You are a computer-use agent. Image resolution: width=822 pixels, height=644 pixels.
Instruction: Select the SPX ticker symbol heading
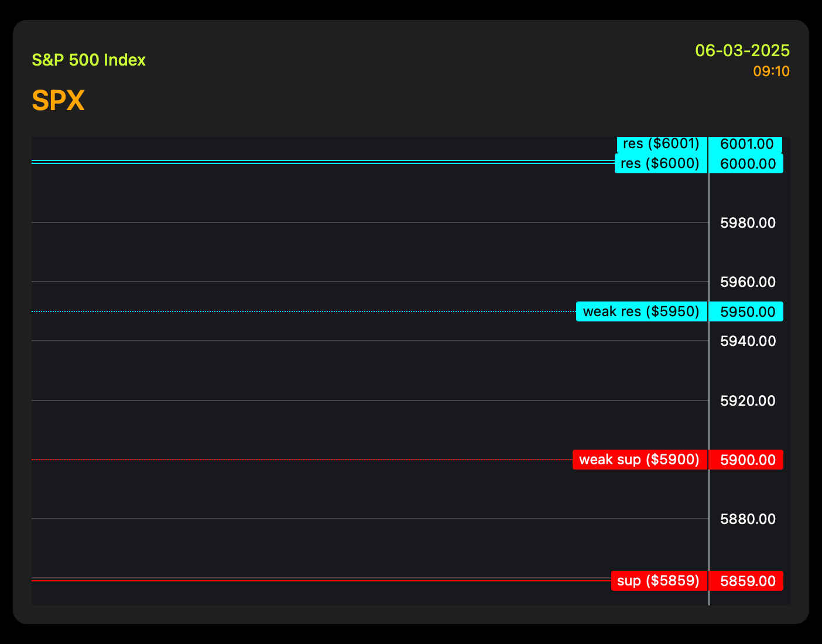point(58,101)
